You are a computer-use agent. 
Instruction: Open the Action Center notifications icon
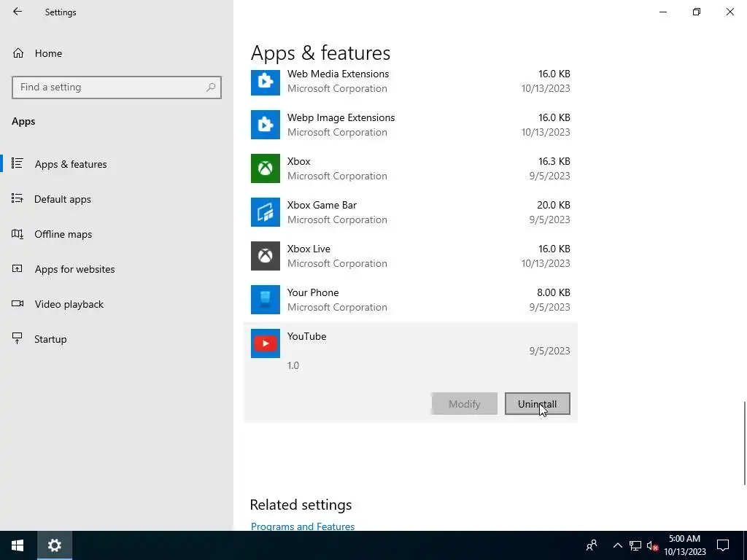pyautogui.click(x=723, y=545)
